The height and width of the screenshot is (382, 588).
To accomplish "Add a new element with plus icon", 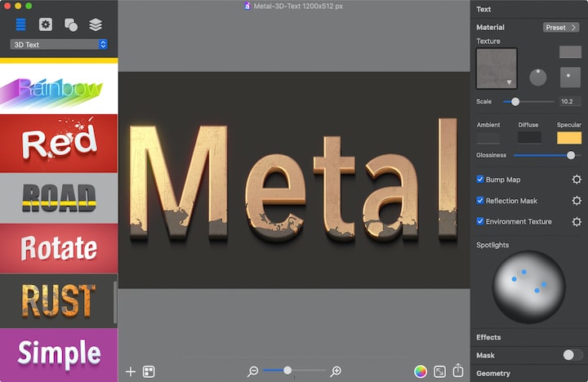I will click(131, 371).
